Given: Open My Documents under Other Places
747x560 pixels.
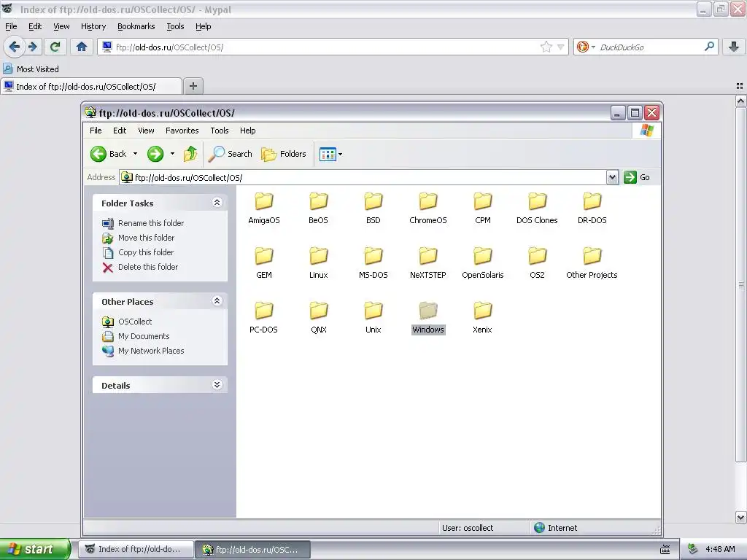Looking at the screenshot, I should tap(136, 337).
